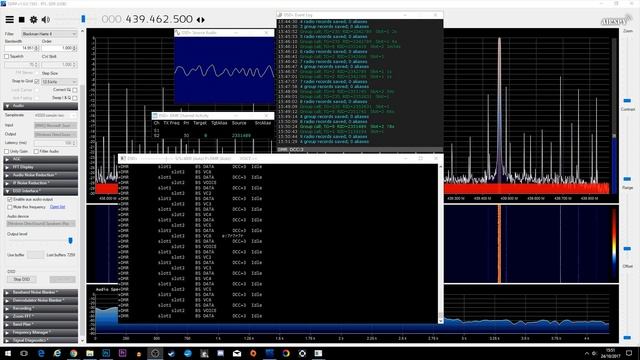Expand the Recording panel
The width and height of the screenshot is (640, 360).
click(40, 309)
